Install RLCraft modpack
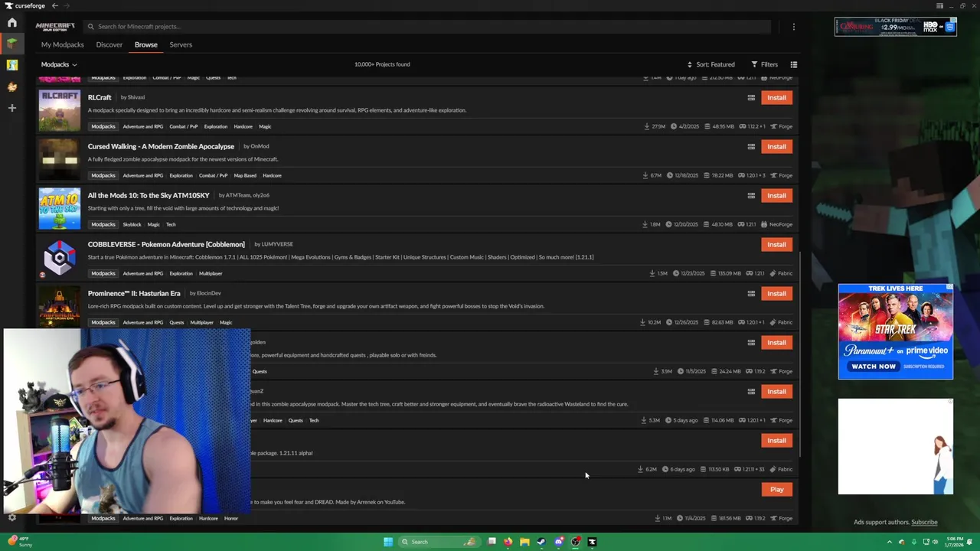This screenshot has height=551, width=980. [x=776, y=97]
